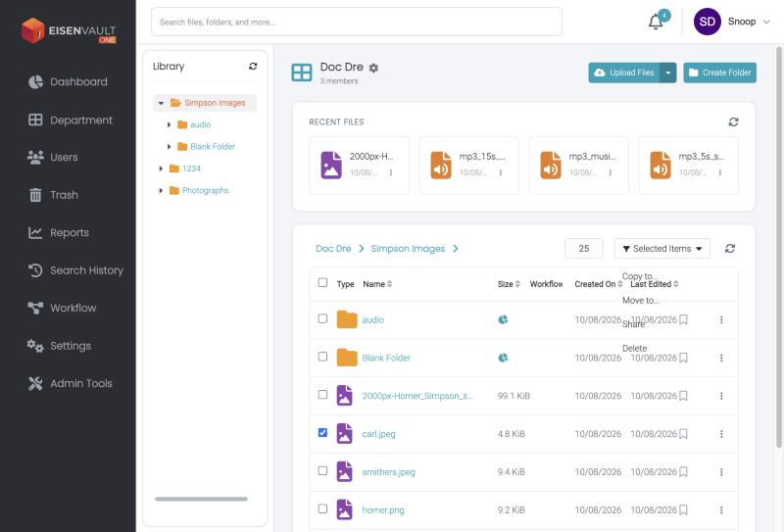Open Trash in the sidebar
The height and width of the screenshot is (532, 784).
coord(53,195)
